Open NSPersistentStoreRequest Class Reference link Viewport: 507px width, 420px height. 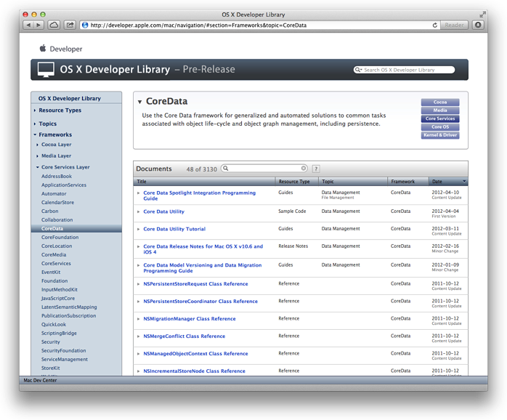195,284
